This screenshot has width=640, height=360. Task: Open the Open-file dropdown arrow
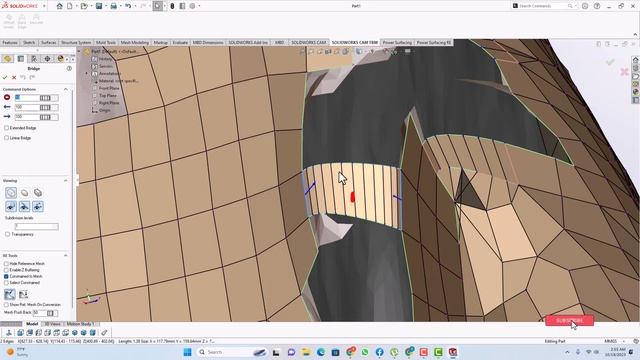[91, 6]
